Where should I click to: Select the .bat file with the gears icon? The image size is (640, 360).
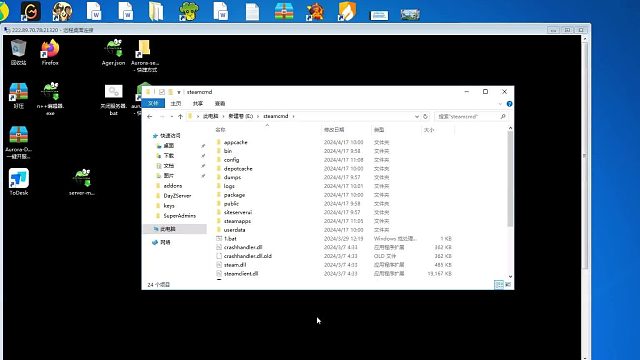tap(113, 99)
